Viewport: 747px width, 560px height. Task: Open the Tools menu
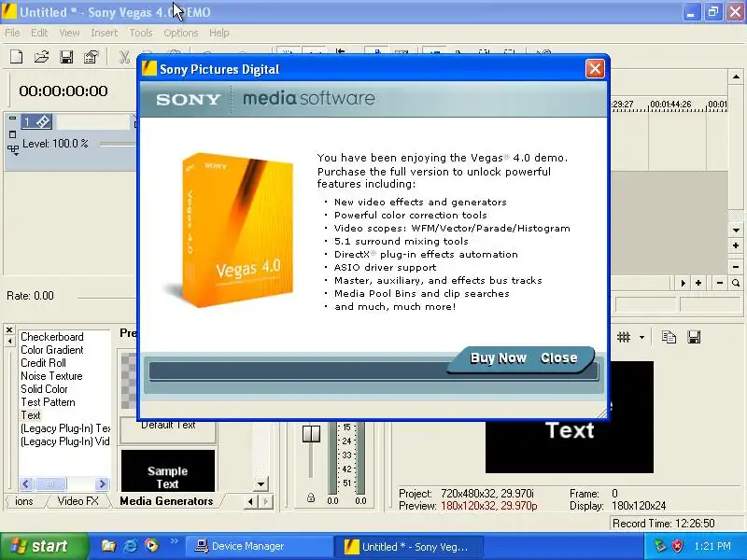click(141, 33)
